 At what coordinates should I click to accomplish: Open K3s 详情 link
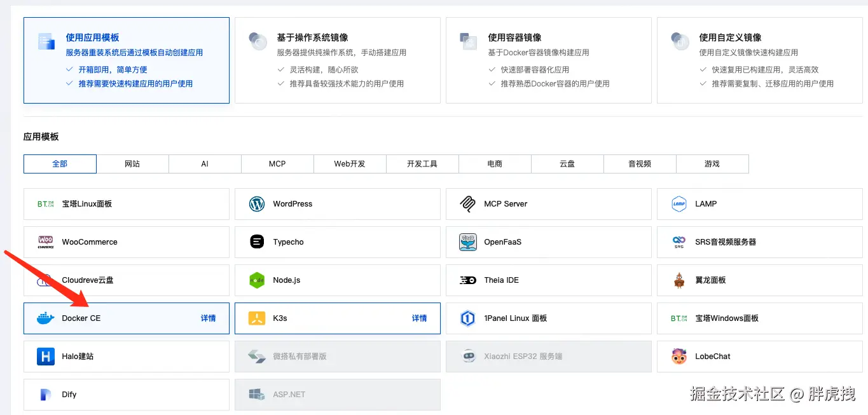[x=420, y=318]
